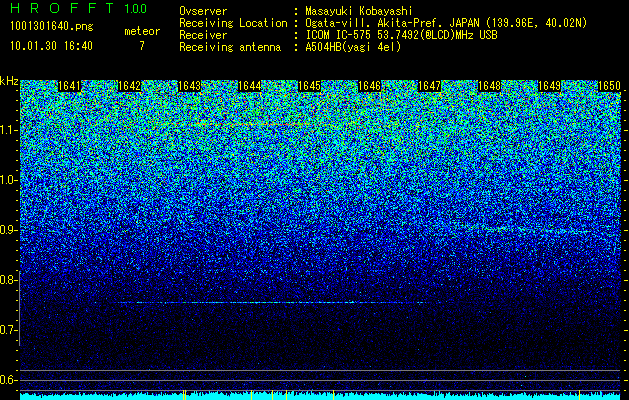Screen dimensions: 629x400
Task: Click the 1647 time axis label
Action: (430, 86)
